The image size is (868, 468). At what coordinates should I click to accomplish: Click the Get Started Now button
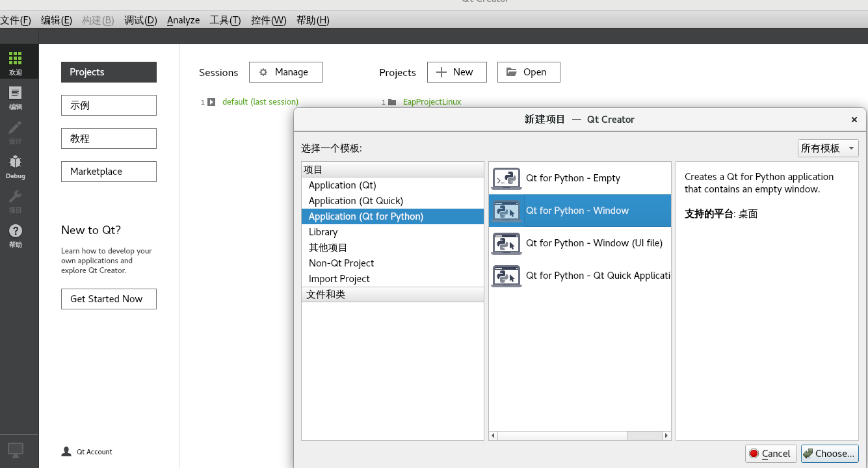point(109,298)
